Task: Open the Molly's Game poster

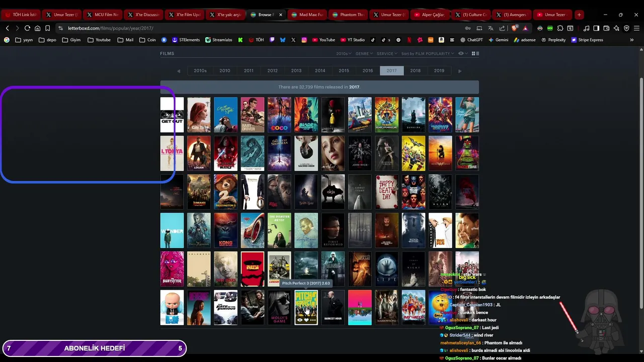Action: [x=279, y=307]
